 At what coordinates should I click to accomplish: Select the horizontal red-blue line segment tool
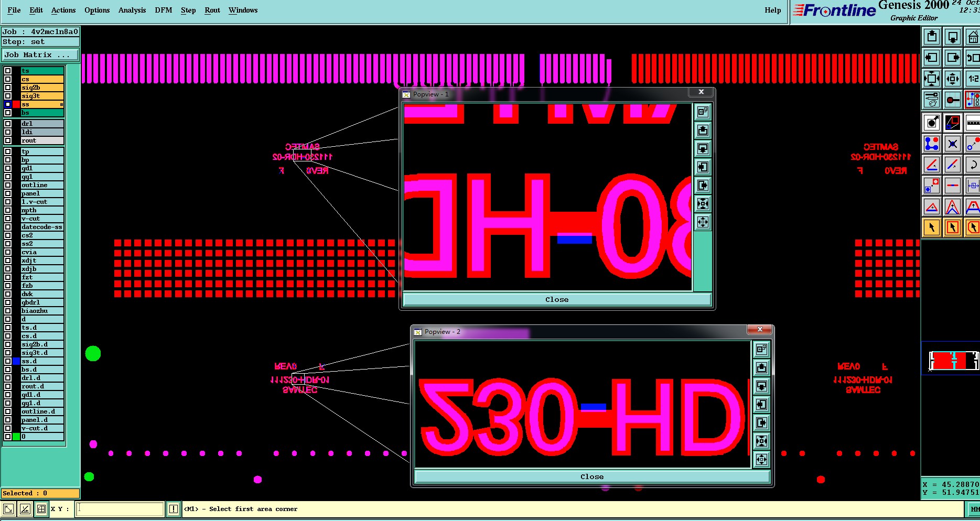[x=953, y=186]
